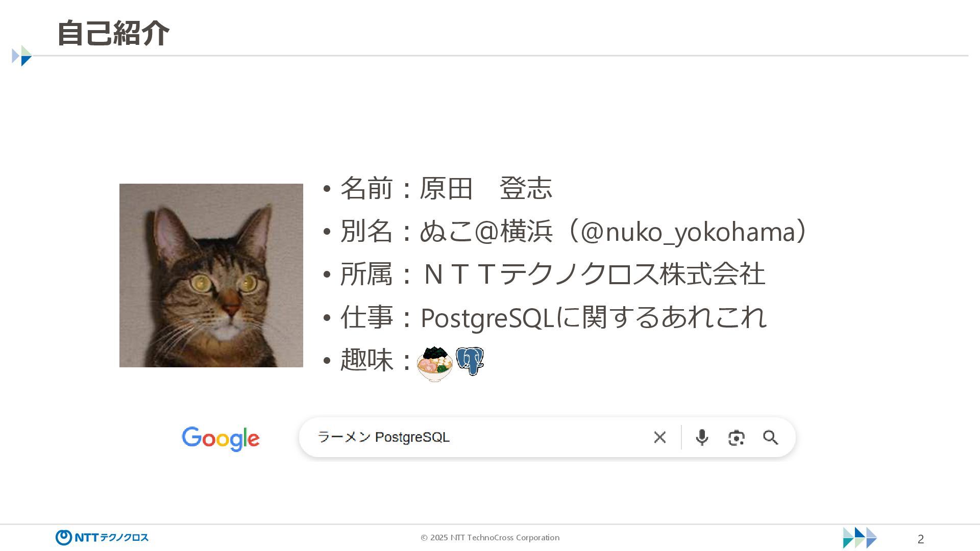Click the Google logo

tap(220, 439)
